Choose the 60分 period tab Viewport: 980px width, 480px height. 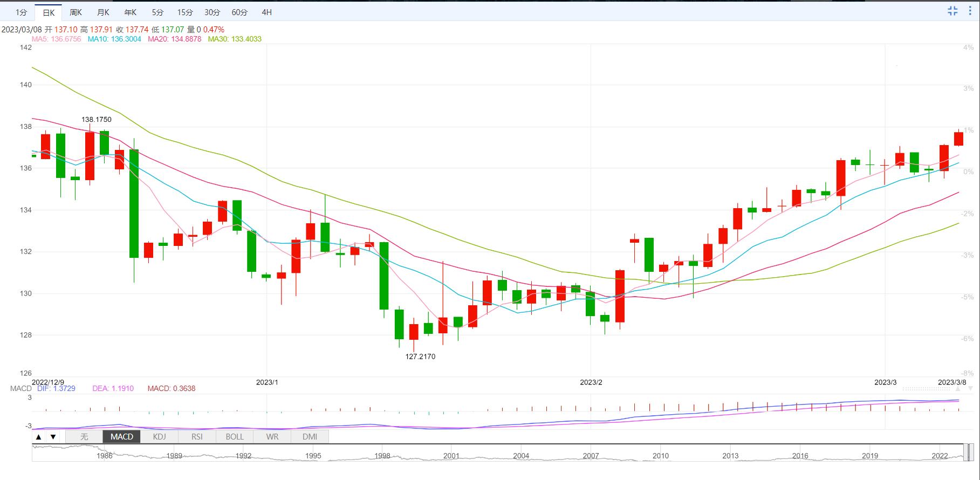pos(239,12)
